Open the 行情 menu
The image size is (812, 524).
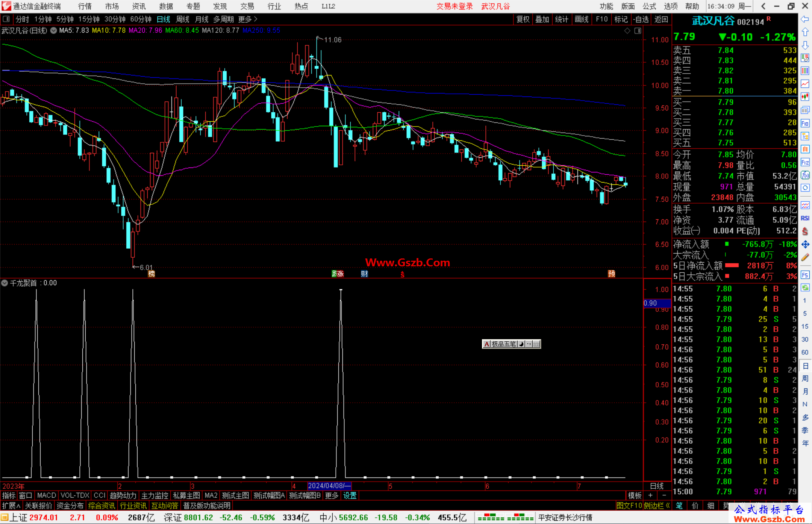point(85,6)
